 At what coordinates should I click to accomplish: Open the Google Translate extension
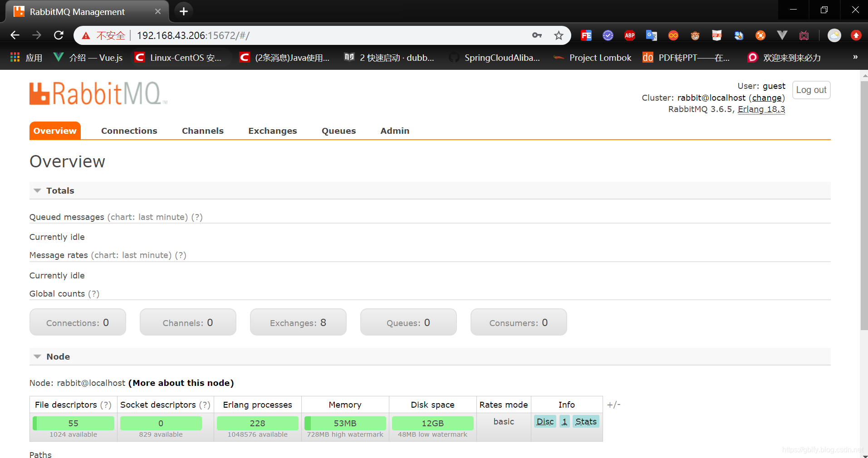point(652,35)
